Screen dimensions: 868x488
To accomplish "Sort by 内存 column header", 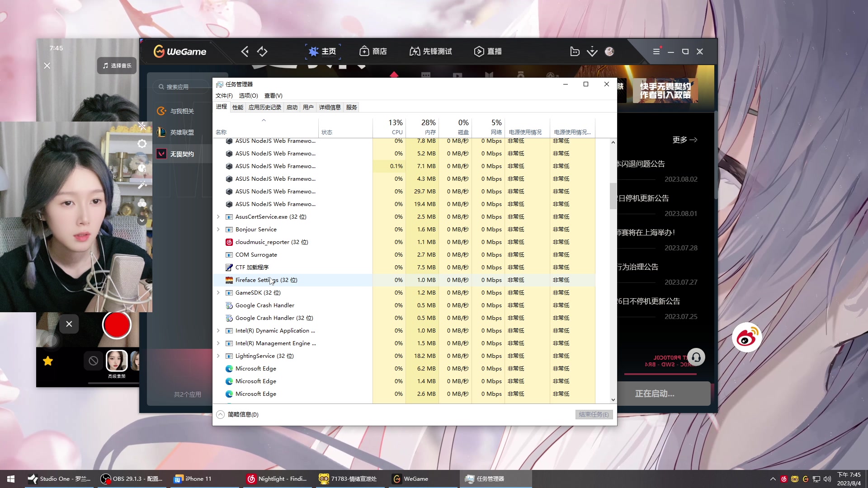I will [x=422, y=127].
